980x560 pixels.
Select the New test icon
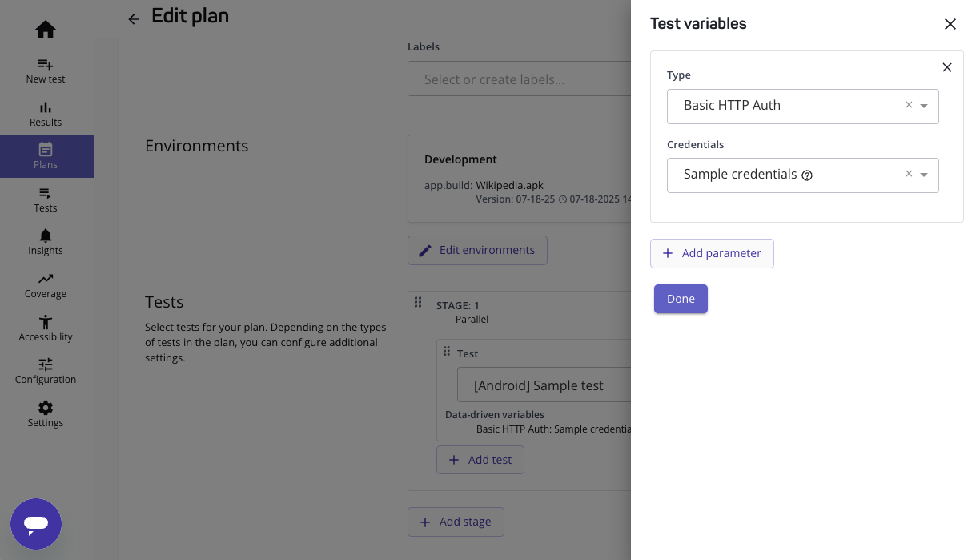[x=46, y=66]
